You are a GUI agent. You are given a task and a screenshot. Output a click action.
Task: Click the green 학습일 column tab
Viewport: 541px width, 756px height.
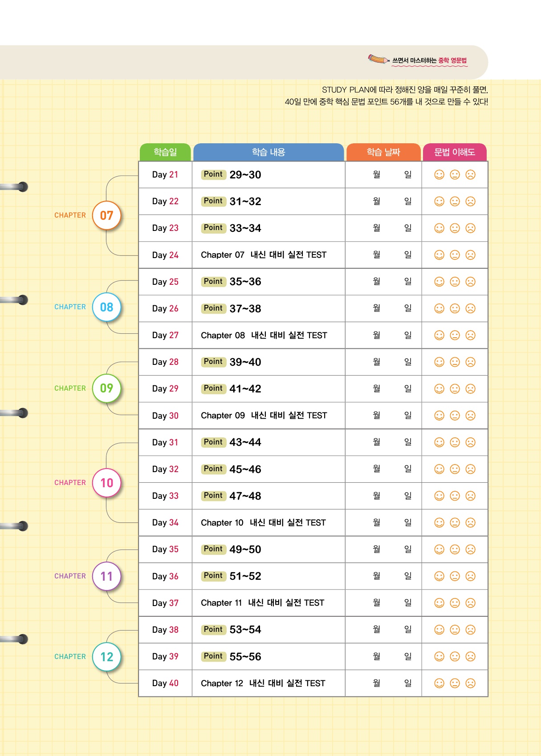coord(165,152)
